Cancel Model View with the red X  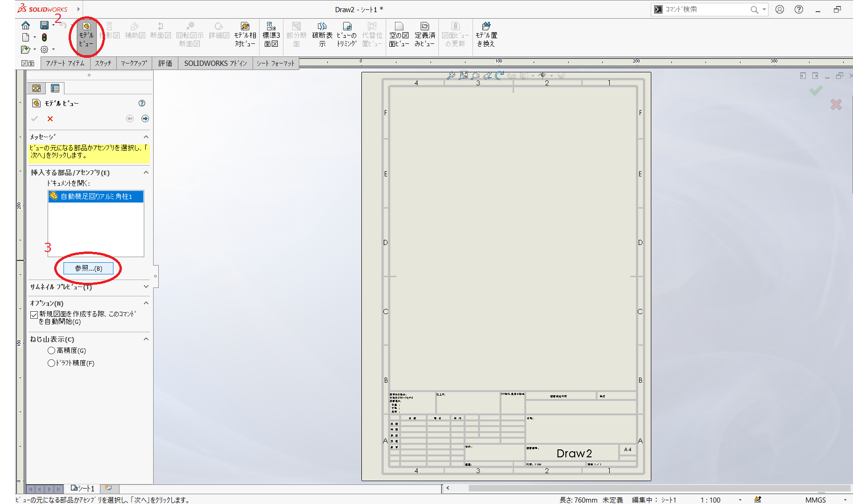click(50, 119)
